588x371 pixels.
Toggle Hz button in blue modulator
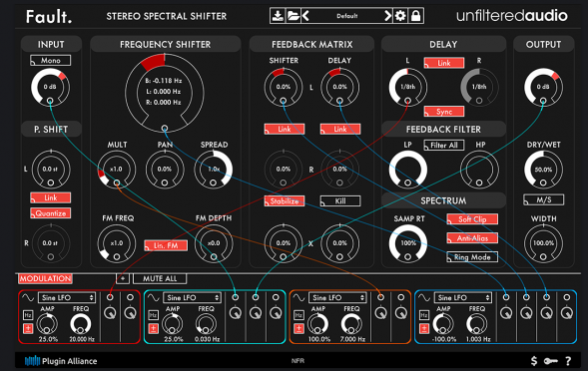tap(423, 315)
